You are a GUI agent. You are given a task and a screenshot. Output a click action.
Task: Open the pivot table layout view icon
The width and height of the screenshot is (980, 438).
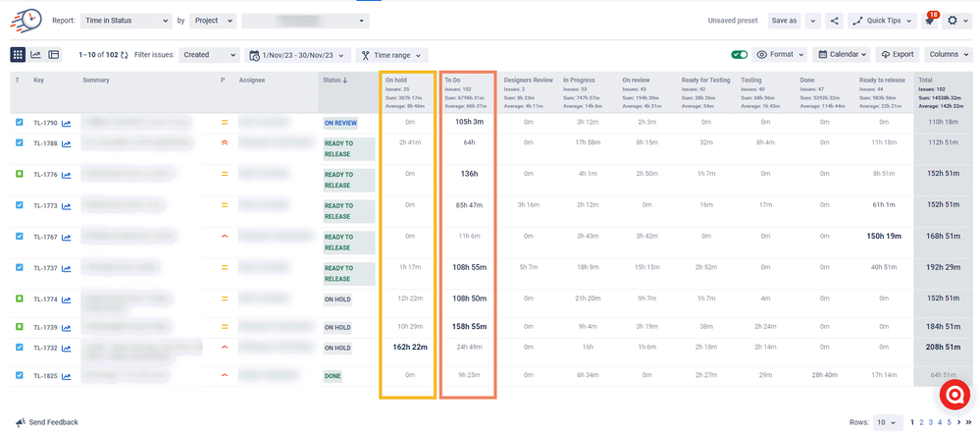(x=54, y=55)
